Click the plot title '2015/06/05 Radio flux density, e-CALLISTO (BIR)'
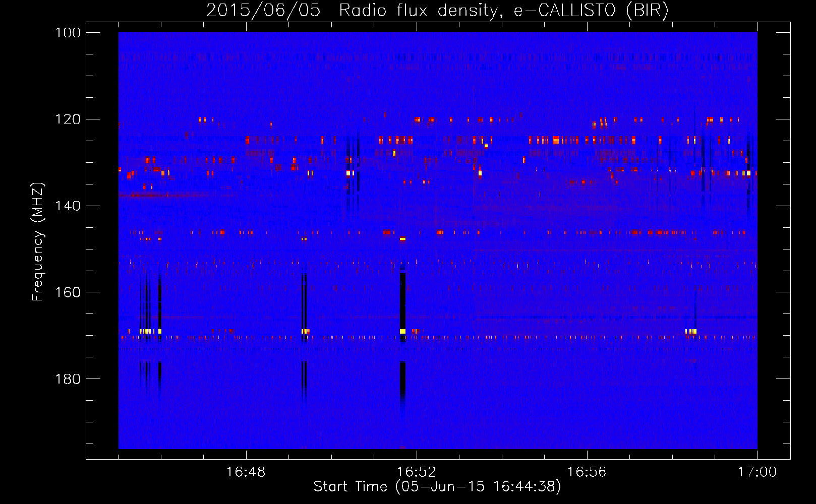This screenshot has height=504, width=816. point(437,10)
